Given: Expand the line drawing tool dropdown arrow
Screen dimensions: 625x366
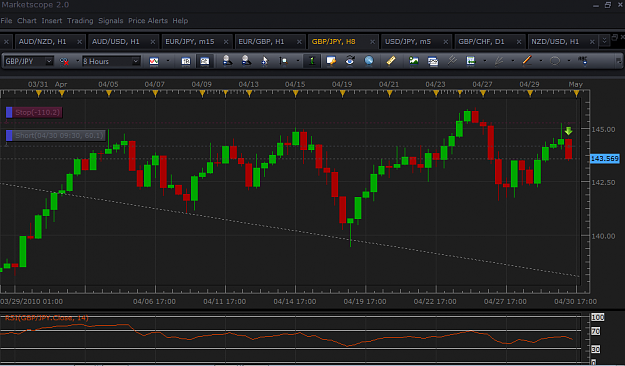Looking at the screenshot, I should click(541, 61).
